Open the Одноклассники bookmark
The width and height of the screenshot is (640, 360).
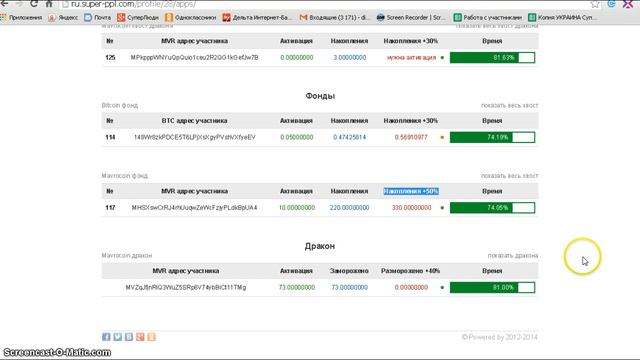pyautogui.click(x=191, y=18)
